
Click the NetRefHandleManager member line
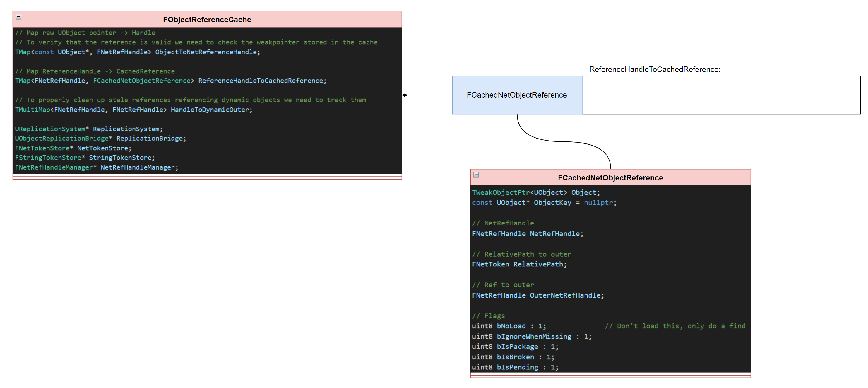[x=96, y=167]
